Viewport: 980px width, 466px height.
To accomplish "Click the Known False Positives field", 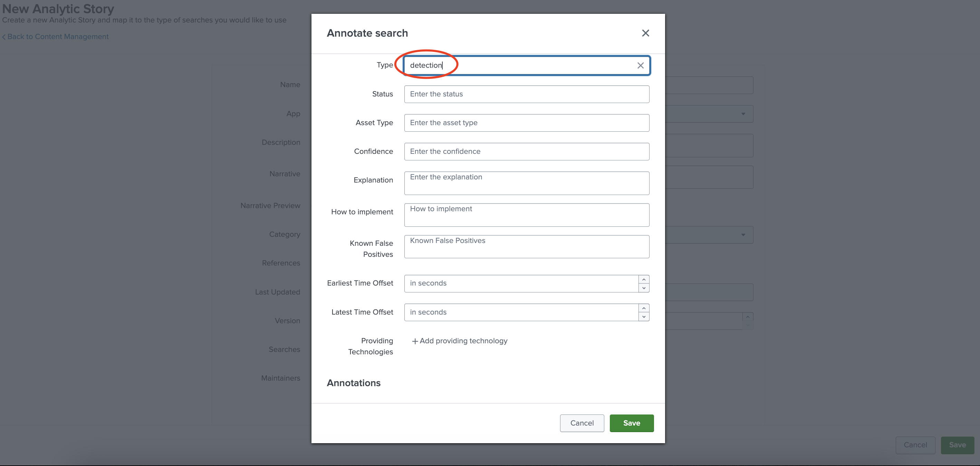I will 526,247.
